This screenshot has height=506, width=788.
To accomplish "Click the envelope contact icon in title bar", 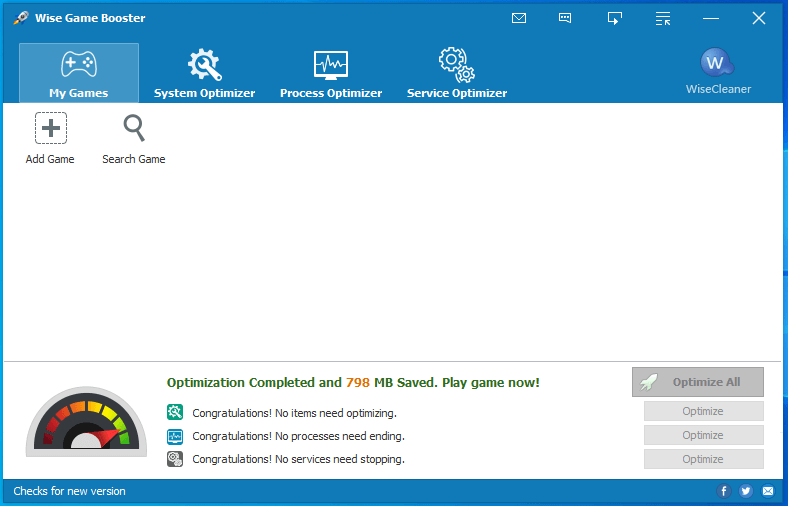I will tap(519, 19).
